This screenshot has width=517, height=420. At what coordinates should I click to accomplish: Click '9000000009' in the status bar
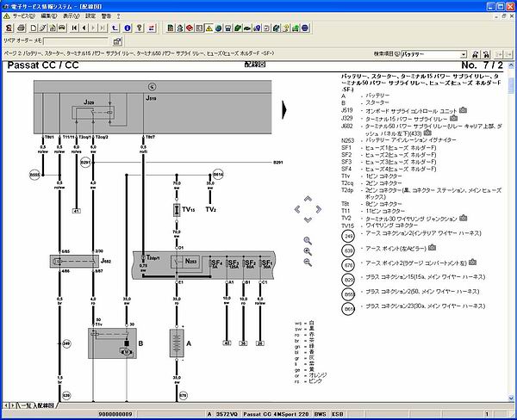tap(115, 414)
